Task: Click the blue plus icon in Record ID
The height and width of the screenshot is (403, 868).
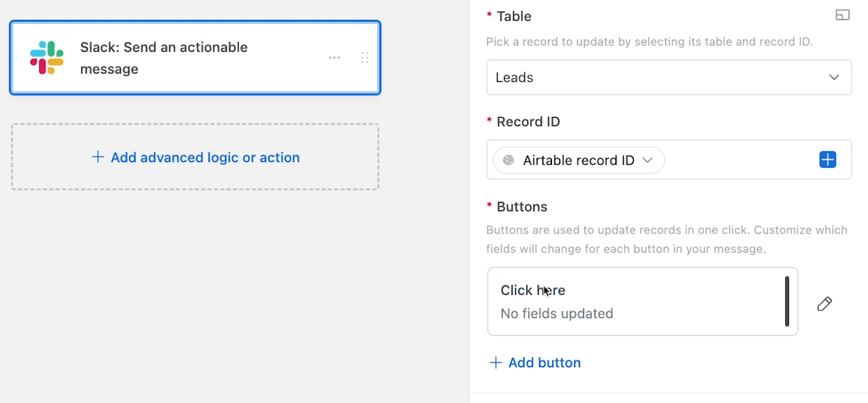Action: pos(828,160)
